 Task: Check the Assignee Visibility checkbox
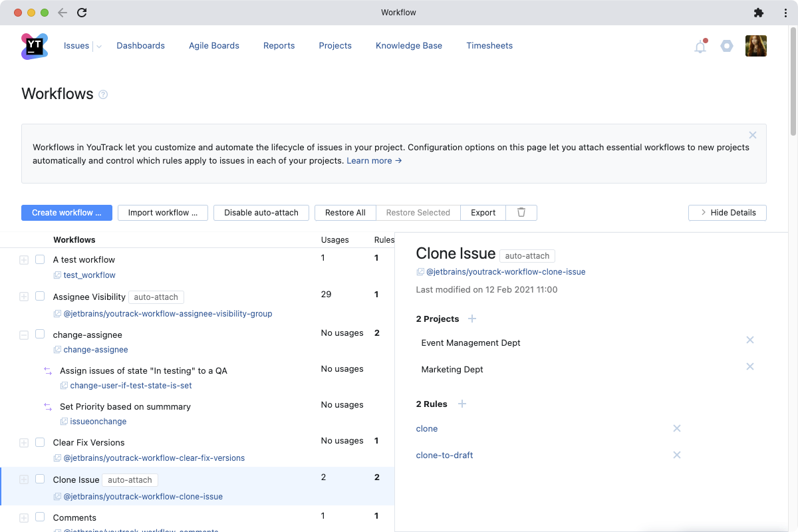(x=40, y=297)
